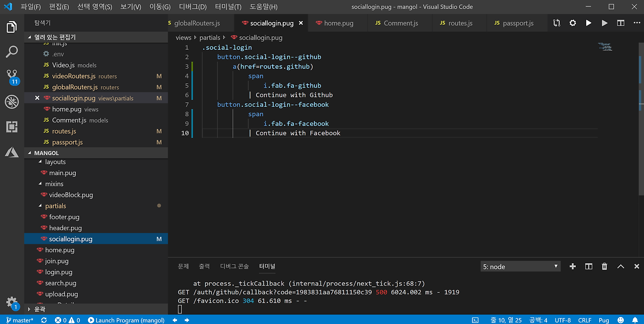The image size is (644, 324).
Task: Click the editor vertical scrollbar
Action: (x=640, y=118)
